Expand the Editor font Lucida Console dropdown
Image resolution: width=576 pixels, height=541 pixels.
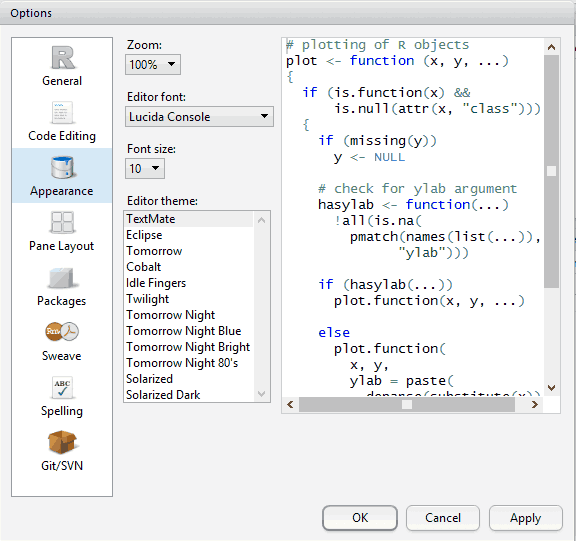pos(199,117)
